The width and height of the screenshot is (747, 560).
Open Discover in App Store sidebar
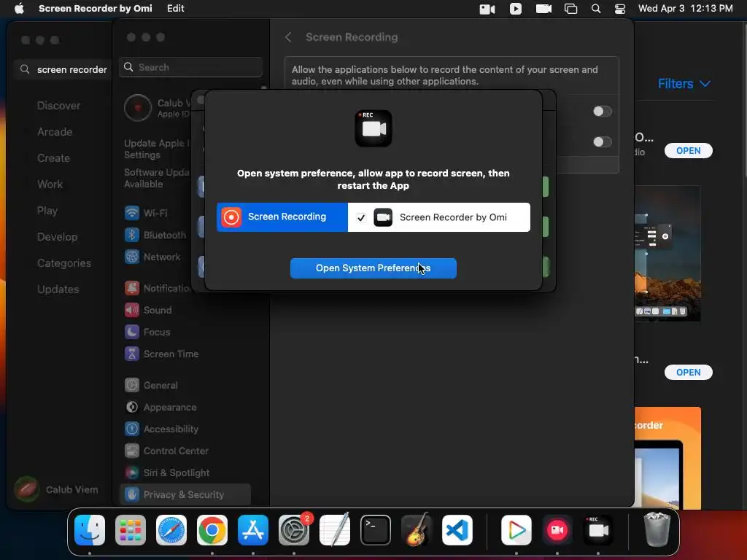58,106
